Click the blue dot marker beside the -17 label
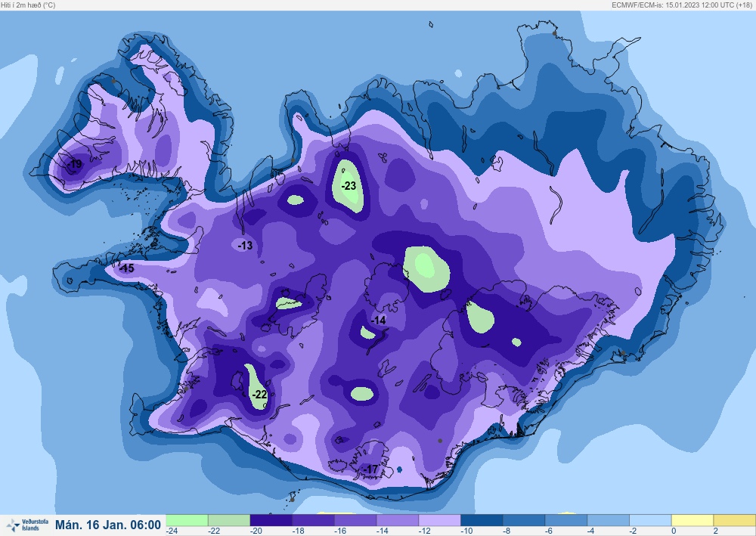 point(399,470)
